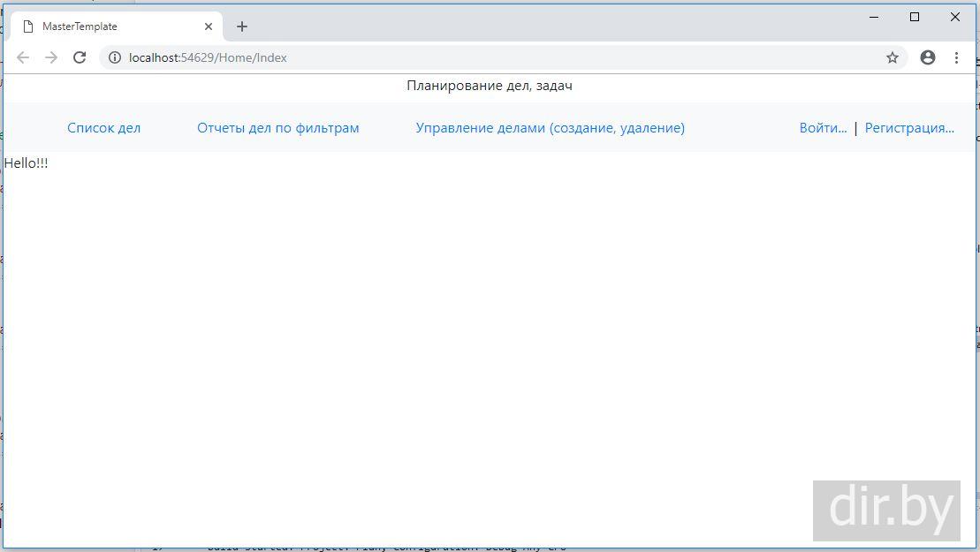Reload the current page
The width and height of the screenshot is (980, 552).
point(80,57)
